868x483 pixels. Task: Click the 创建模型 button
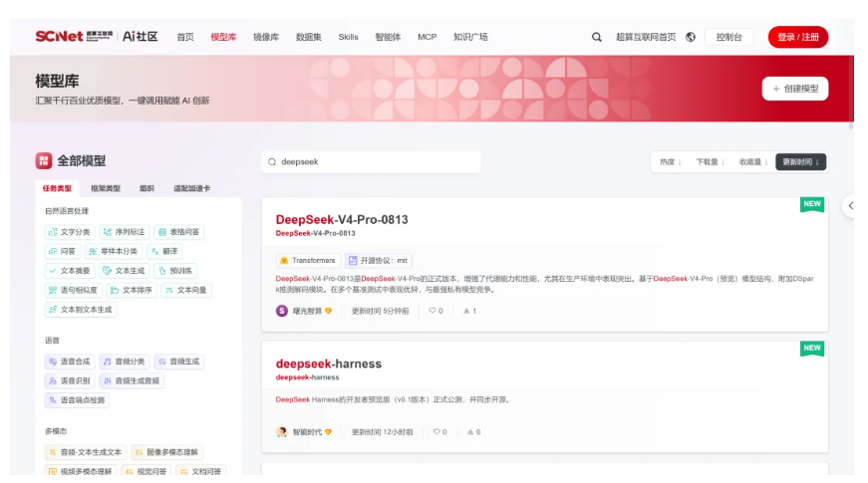(x=795, y=89)
